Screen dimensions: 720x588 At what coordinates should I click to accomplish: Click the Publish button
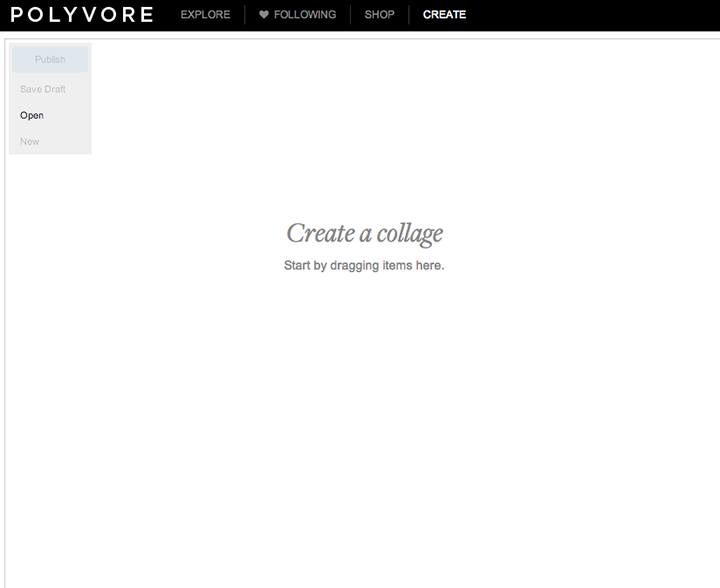tap(50, 59)
